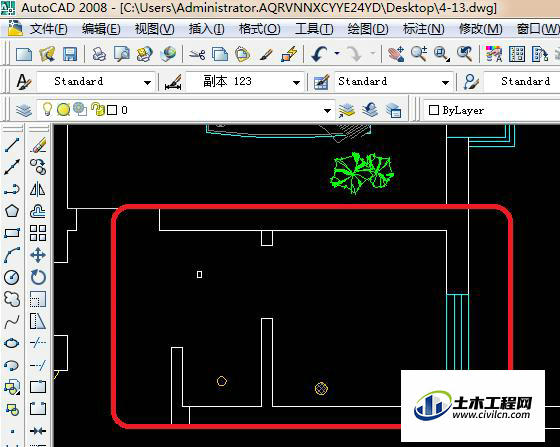
Task: Select the Trim tool
Action: [38, 343]
